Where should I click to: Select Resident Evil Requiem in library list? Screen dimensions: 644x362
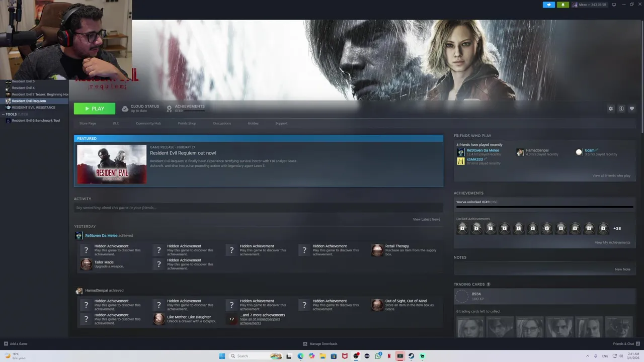click(29, 101)
